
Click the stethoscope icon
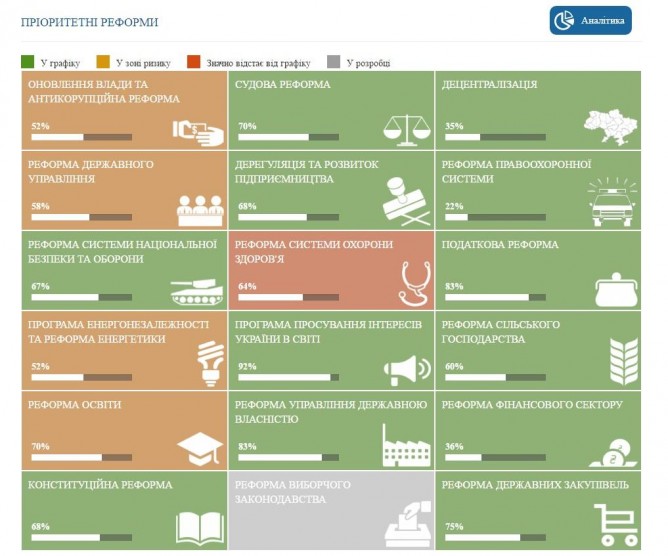click(413, 282)
